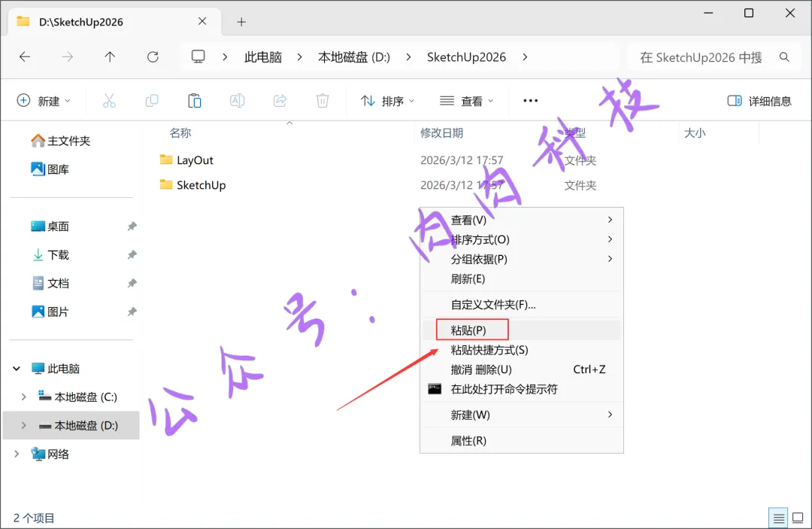Go back with the left arrow

(x=25, y=57)
